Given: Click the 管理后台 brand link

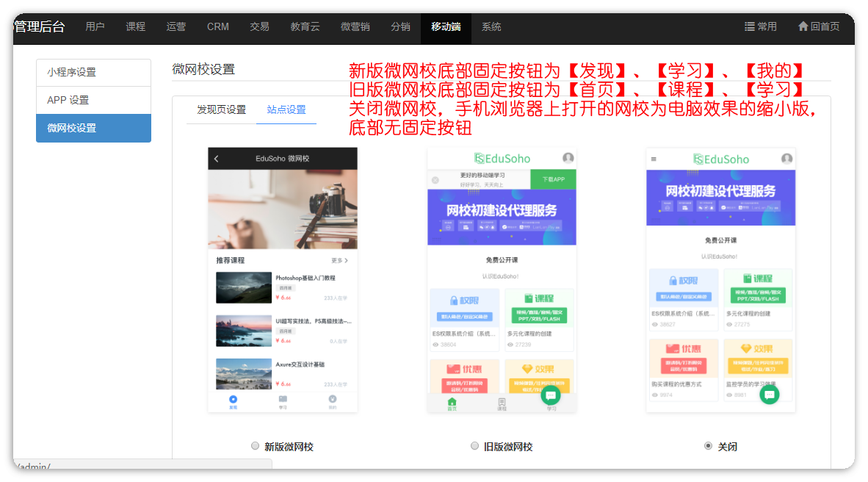Looking at the screenshot, I should pyautogui.click(x=40, y=26).
